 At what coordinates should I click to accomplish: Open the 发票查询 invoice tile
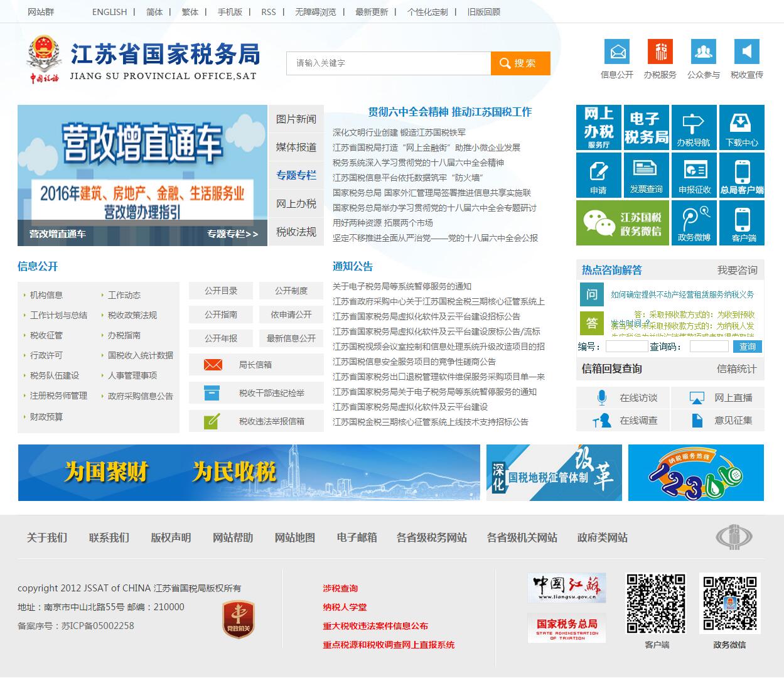pyautogui.click(x=646, y=175)
